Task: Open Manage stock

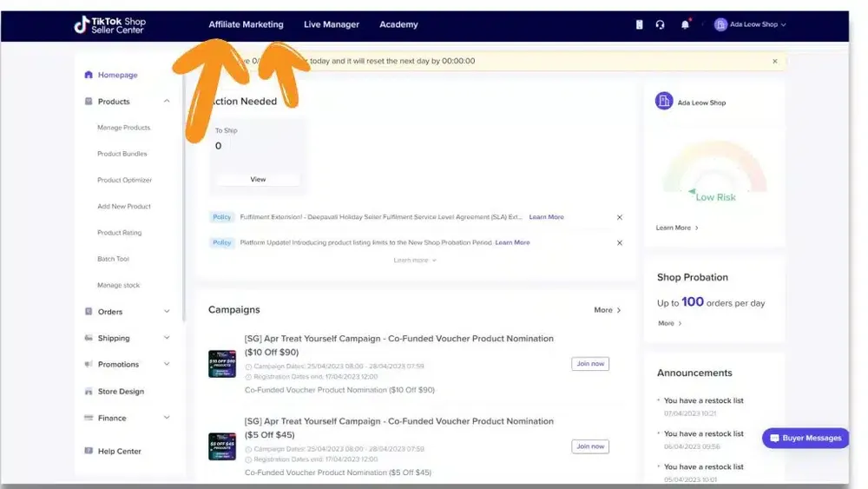Action: 118,285
